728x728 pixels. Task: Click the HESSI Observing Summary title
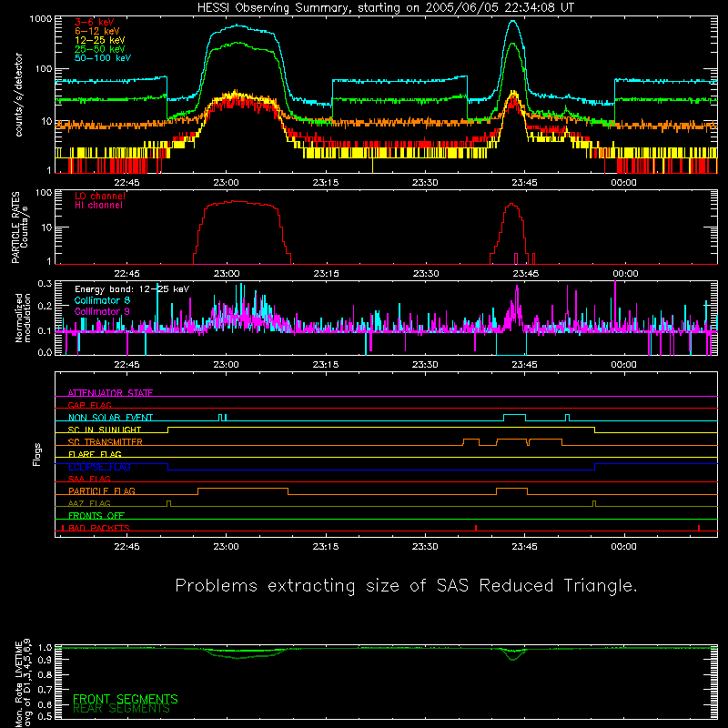[386, 8]
